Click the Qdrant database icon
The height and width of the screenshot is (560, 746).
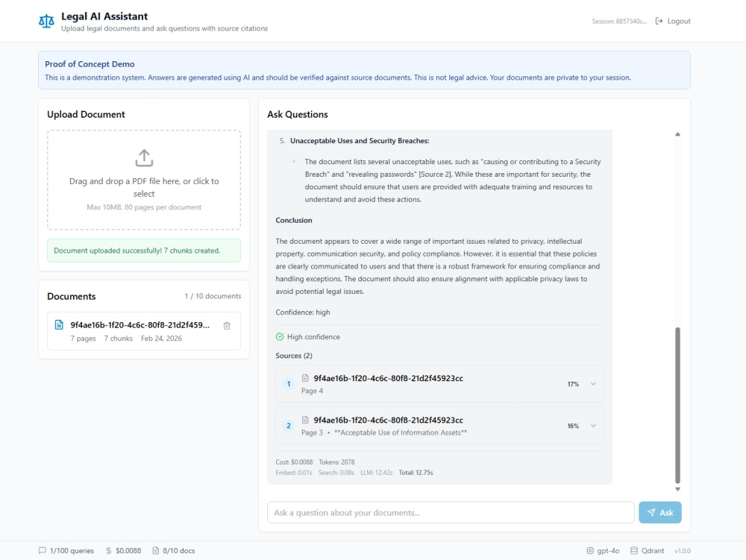point(633,550)
